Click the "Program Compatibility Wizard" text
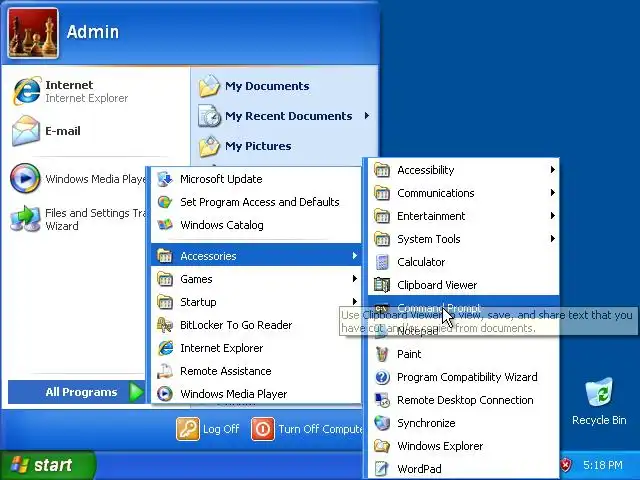640x480 pixels. pyautogui.click(x=467, y=377)
